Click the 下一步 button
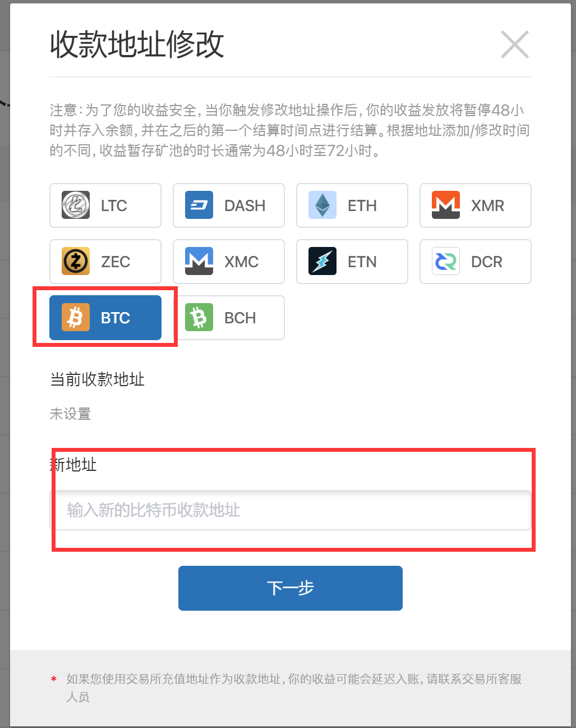This screenshot has height=728, width=576. coord(291,588)
